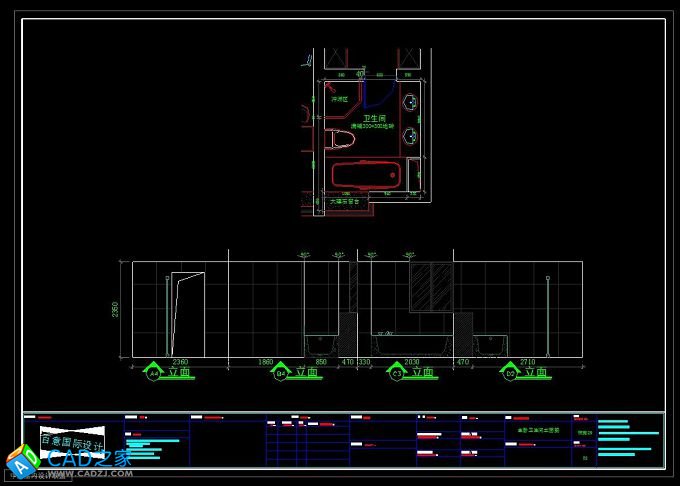Click the B elevation marker arrow
Viewport: 680px width, 486px height.
coord(281,372)
